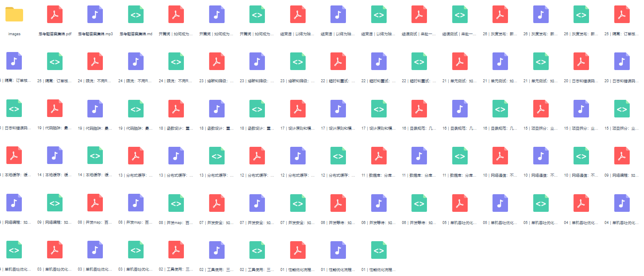This screenshot has height=276, width=644.
Task: Open the PDF for 18 | 函数设计
Action: point(176,109)
